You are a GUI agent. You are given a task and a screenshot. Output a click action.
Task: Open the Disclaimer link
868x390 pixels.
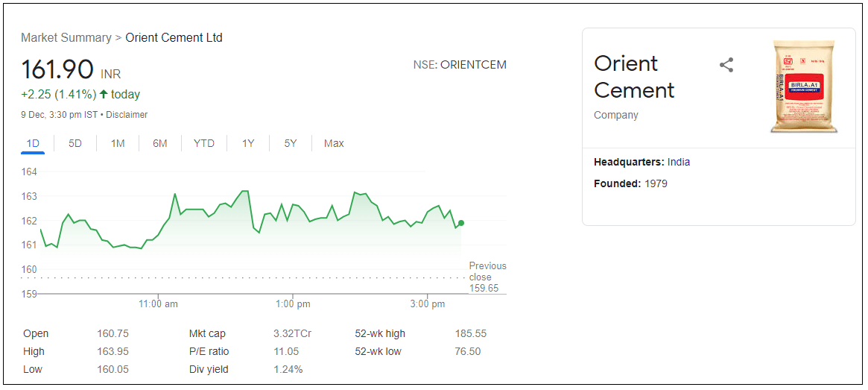click(127, 115)
